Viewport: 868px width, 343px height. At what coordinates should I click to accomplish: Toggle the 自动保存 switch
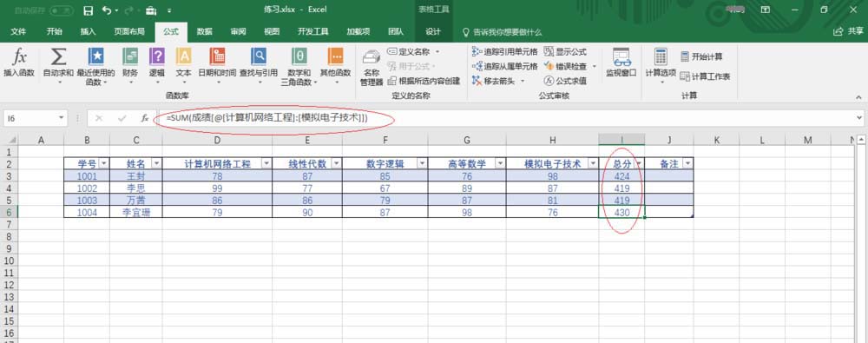(62, 10)
